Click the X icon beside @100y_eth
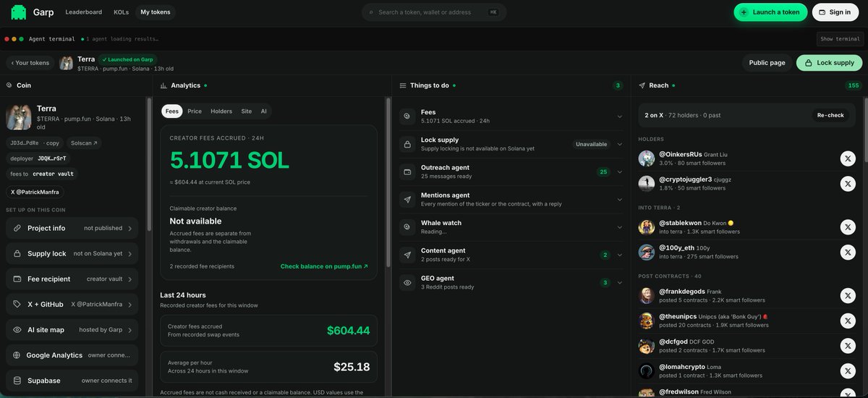The height and width of the screenshot is (398, 868). (x=848, y=252)
